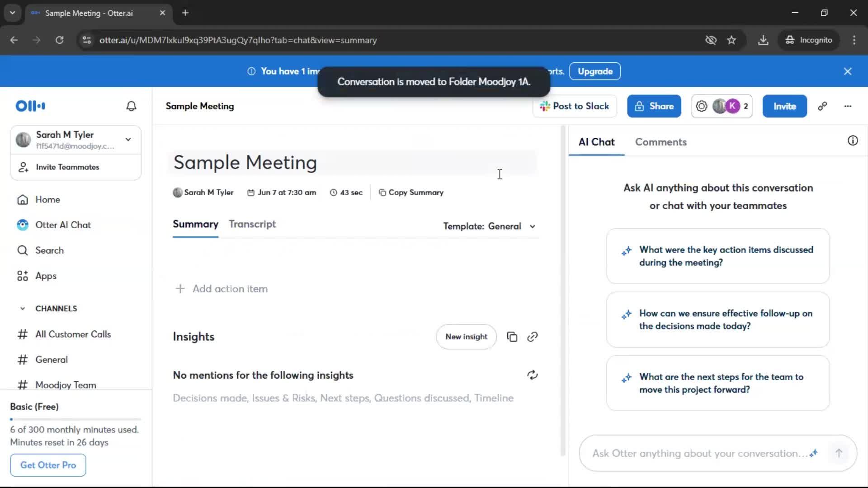This screenshot has width=868, height=488.
Task: Click Copy Summary
Action: (411, 192)
